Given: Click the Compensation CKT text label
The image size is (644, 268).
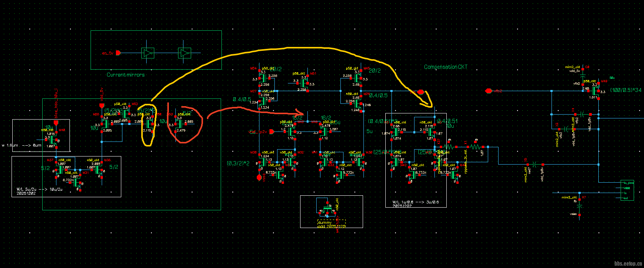Looking at the screenshot, I should pos(446,67).
